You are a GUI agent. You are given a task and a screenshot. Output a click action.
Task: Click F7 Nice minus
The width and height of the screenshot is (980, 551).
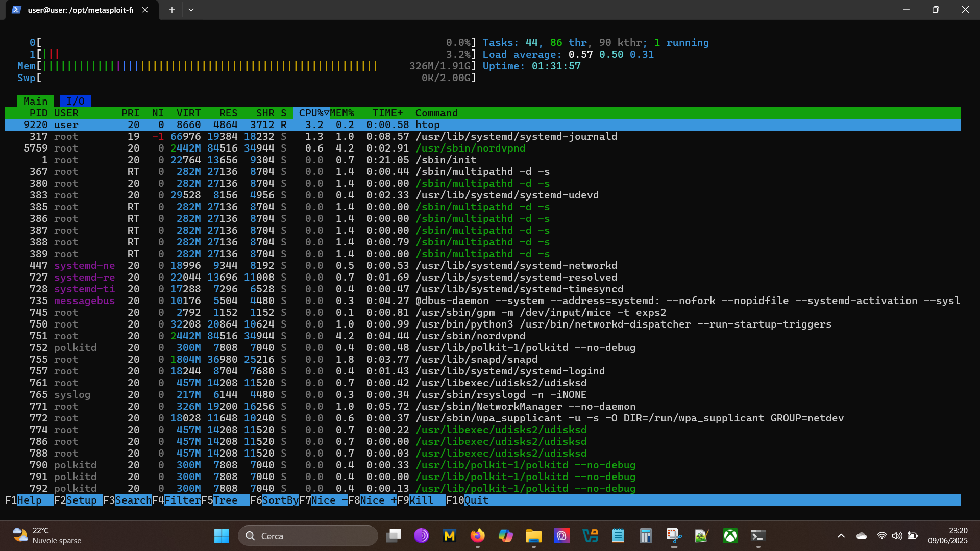pos(323,500)
